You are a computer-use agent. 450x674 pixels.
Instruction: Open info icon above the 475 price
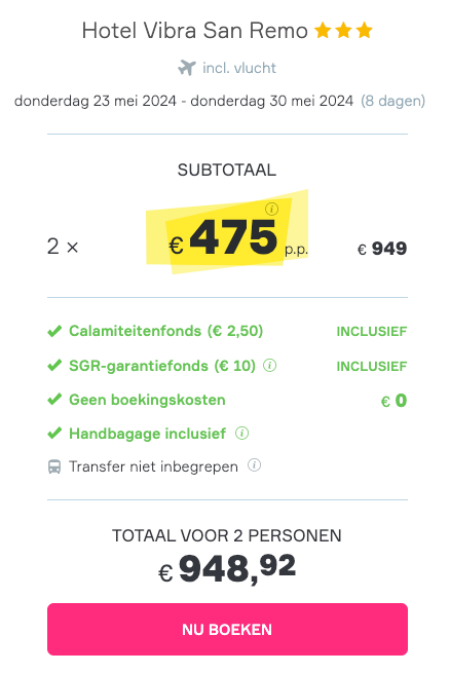tap(272, 209)
